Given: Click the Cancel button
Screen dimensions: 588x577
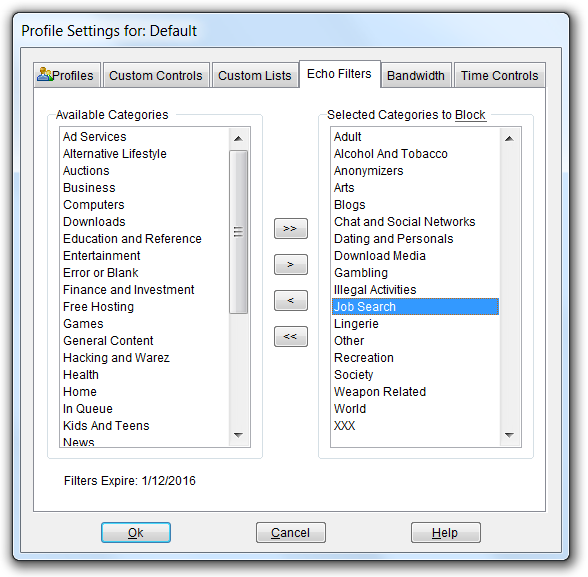Looking at the screenshot, I should click(291, 532).
